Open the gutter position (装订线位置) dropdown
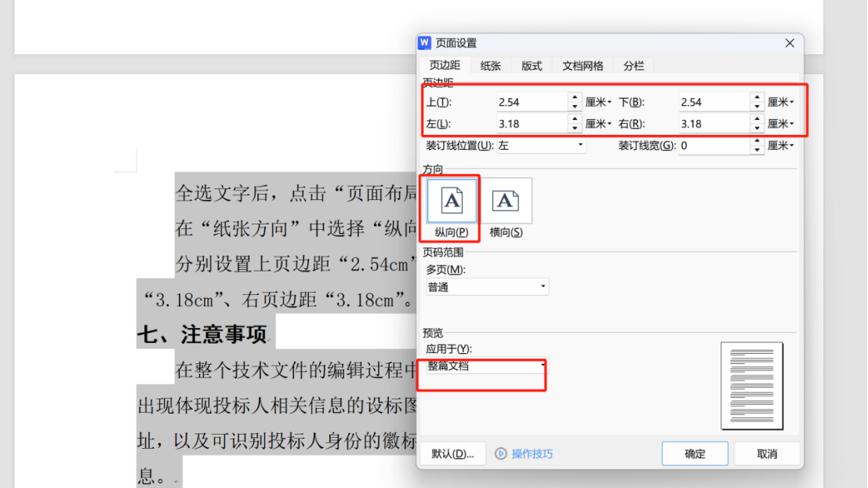The height and width of the screenshot is (488, 868). 580,145
